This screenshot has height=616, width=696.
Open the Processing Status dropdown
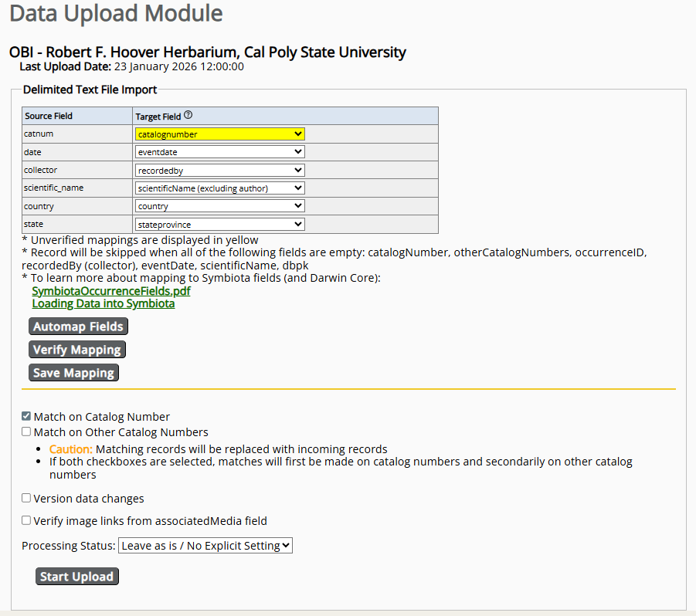click(x=205, y=545)
